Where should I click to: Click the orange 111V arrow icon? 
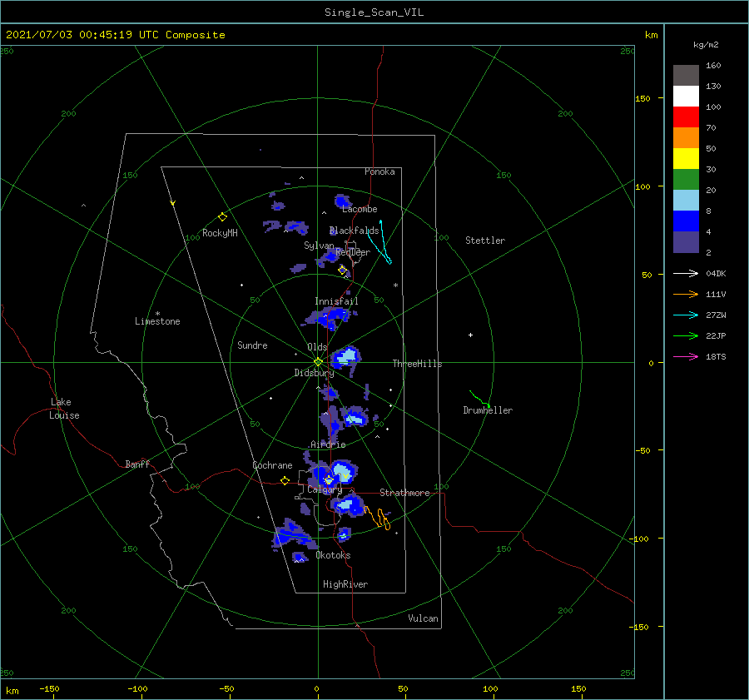(x=686, y=295)
